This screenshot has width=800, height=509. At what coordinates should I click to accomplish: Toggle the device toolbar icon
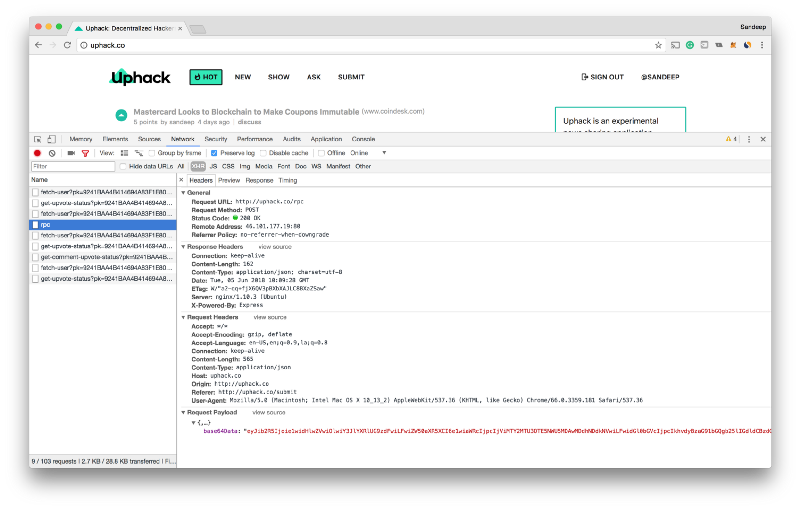point(52,139)
